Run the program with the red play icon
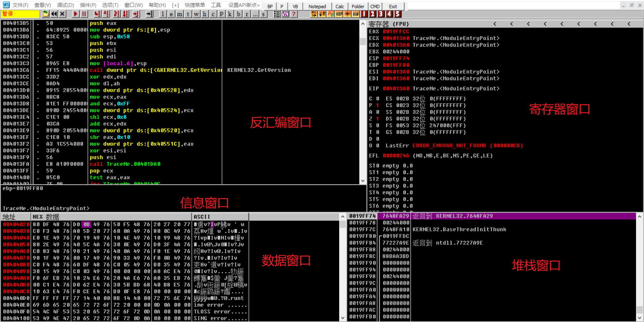 (76, 14)
